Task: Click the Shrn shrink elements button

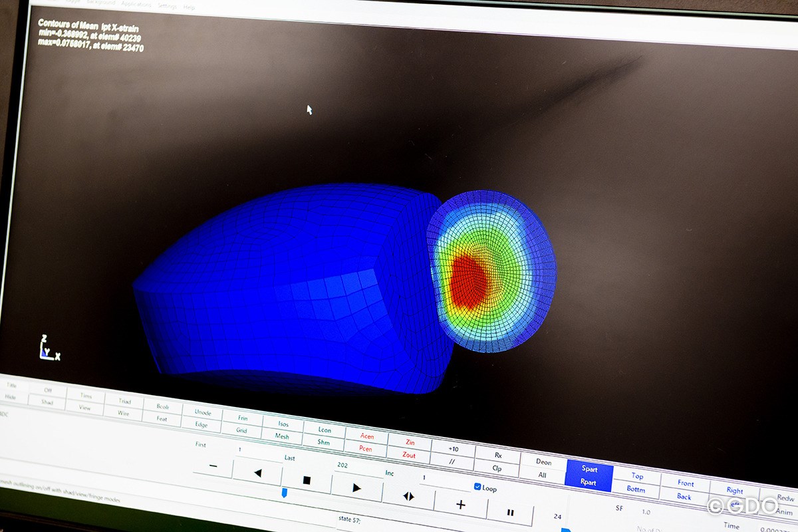Action: 324,442
